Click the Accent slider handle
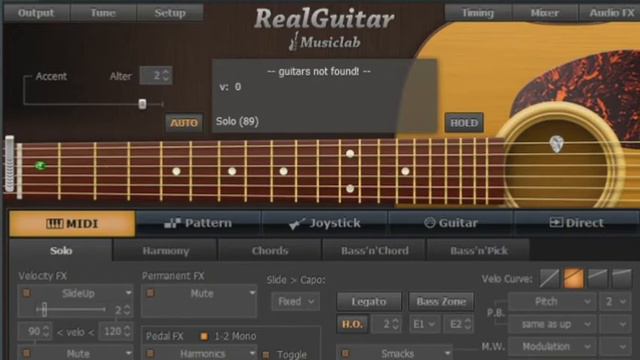Image resolution: width=640 pixels, height=360 pixels. click(142, 104)
